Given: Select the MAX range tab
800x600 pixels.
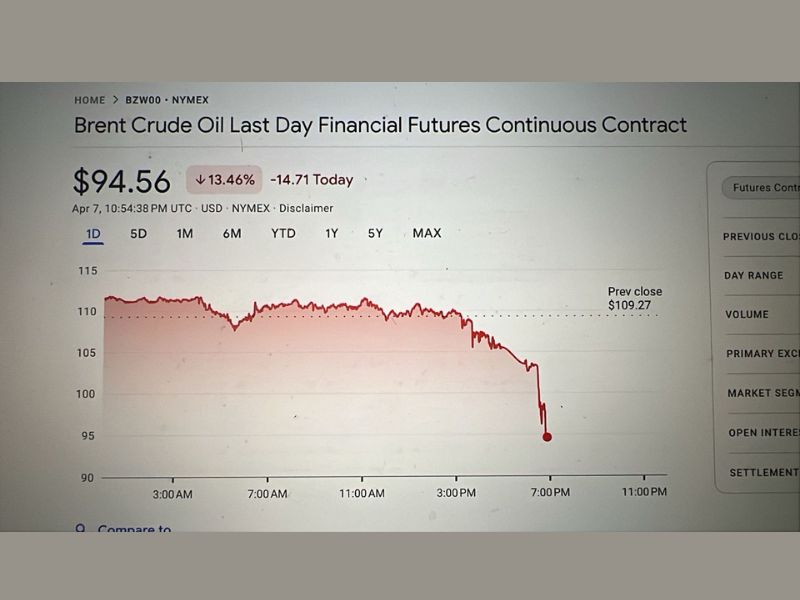Looking at the screenshot, I should pyautogui.click(x=427, y=233).
